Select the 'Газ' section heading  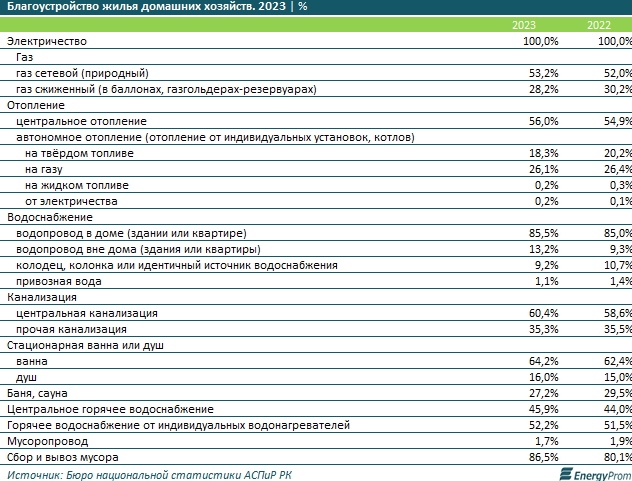pos(25,57)
